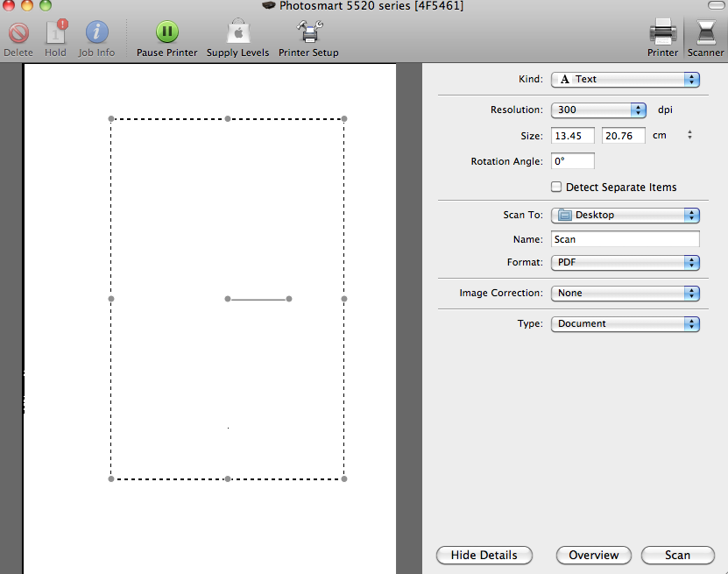Change size units using cm stepper
This screenshot has width=728, height=574.
689,135
